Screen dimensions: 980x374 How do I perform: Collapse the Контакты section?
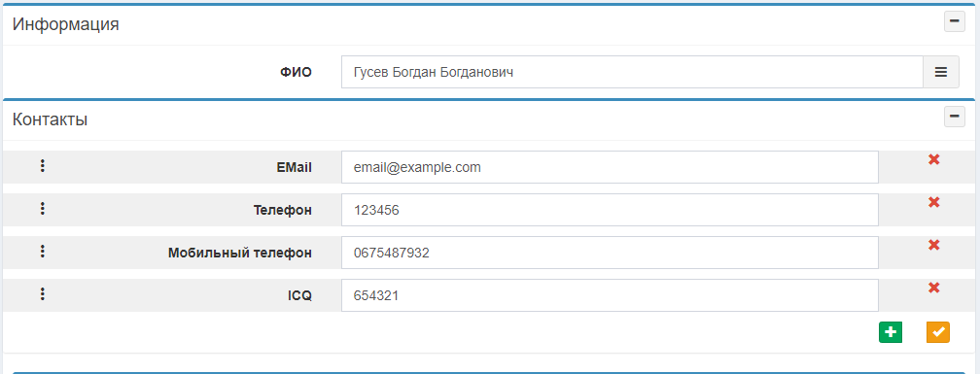click(955, 117)
